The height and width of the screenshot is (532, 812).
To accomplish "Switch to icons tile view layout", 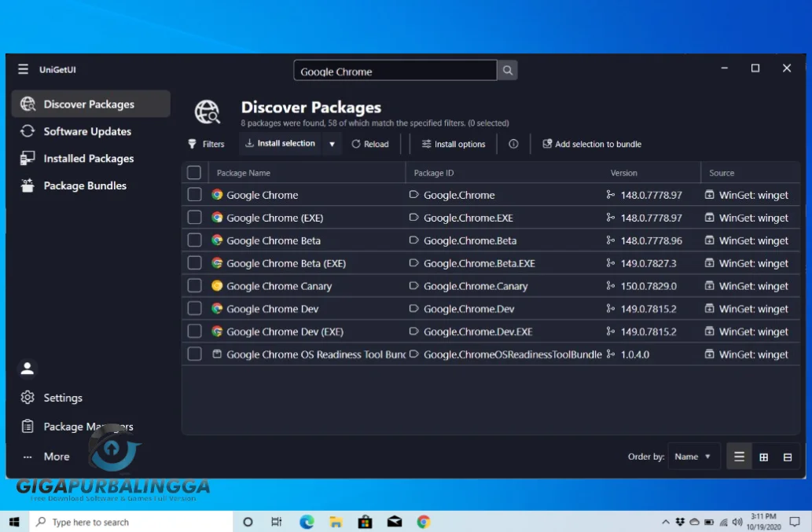I will (x=788, y=457).
